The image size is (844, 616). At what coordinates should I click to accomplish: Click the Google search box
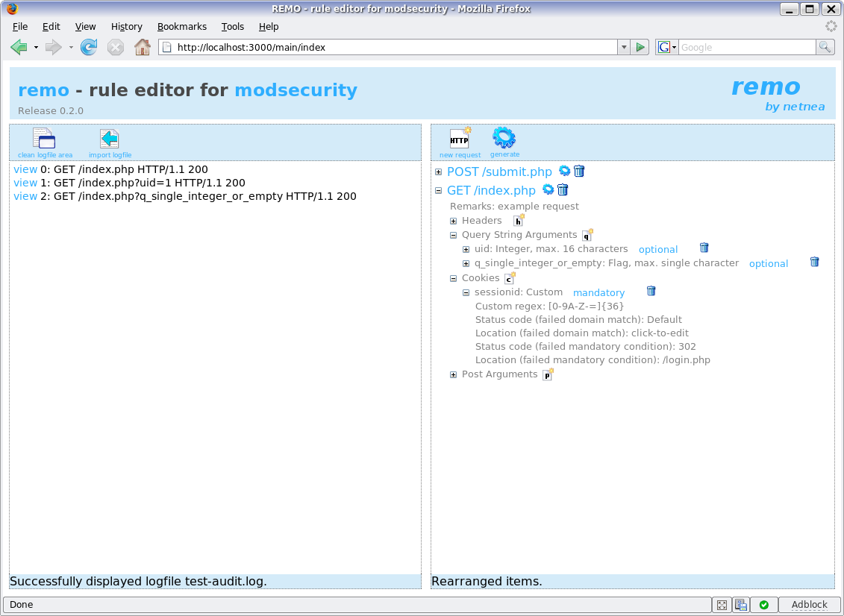[x=747, y=47]
